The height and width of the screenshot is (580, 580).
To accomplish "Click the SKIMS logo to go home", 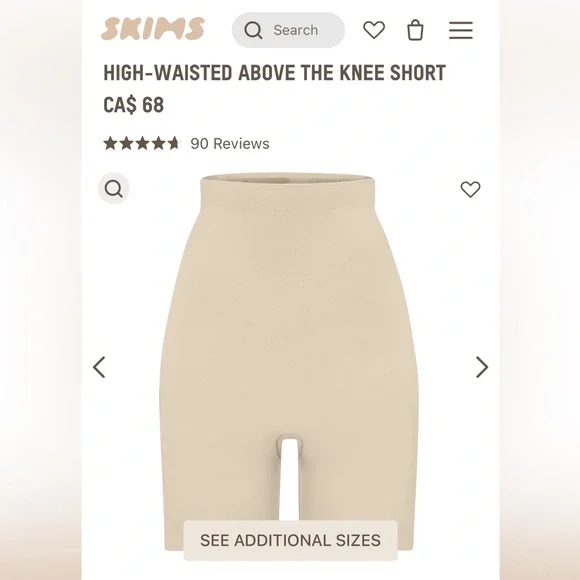I will [152, 29].
